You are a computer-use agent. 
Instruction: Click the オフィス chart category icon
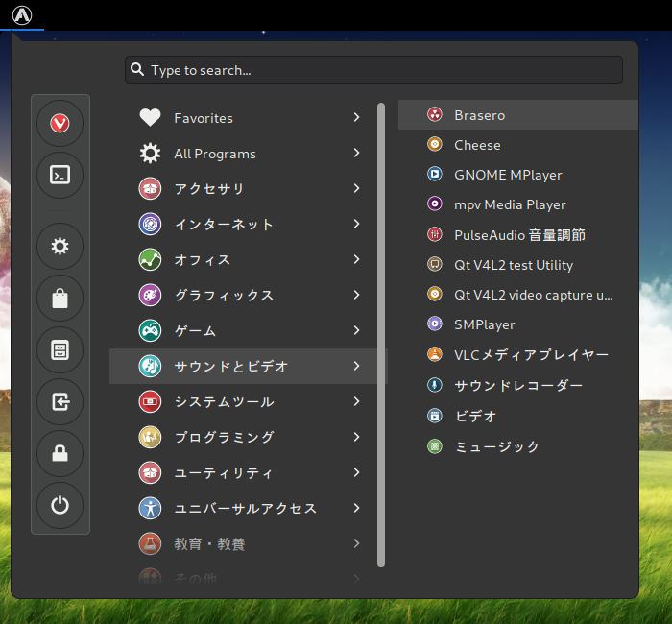(x=150, y=259)
